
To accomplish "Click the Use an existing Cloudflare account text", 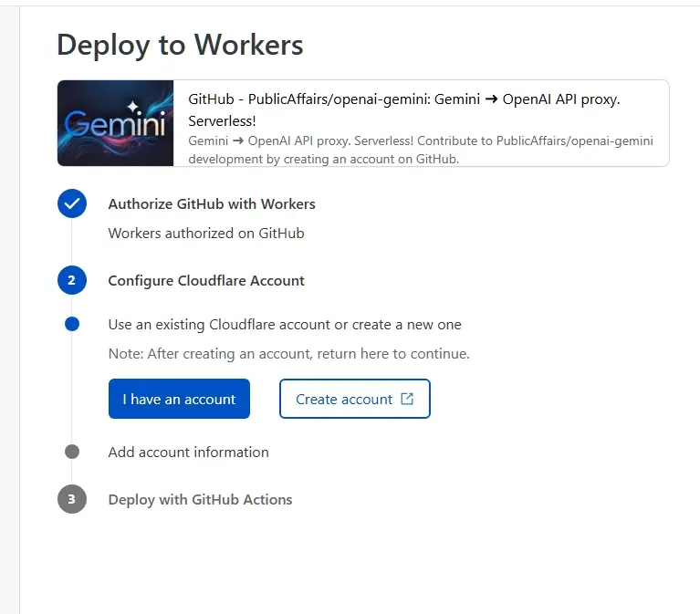I will [285, 325].
